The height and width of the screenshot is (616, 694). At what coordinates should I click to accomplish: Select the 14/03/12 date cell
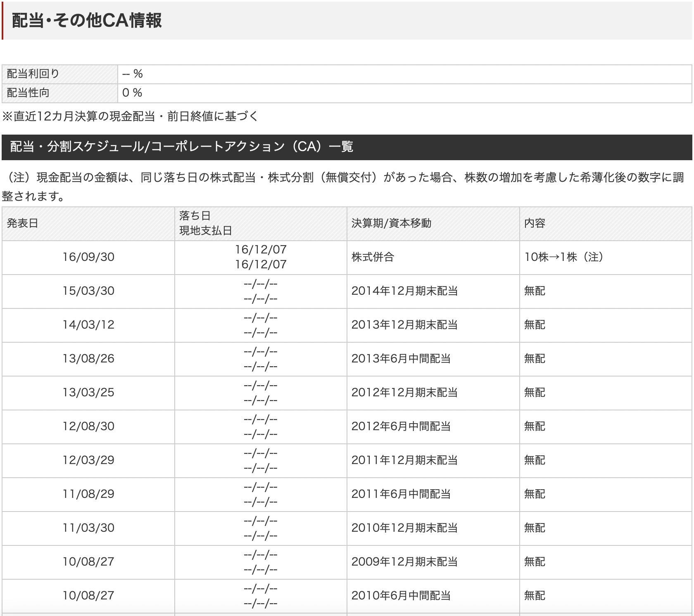point(88,325)
